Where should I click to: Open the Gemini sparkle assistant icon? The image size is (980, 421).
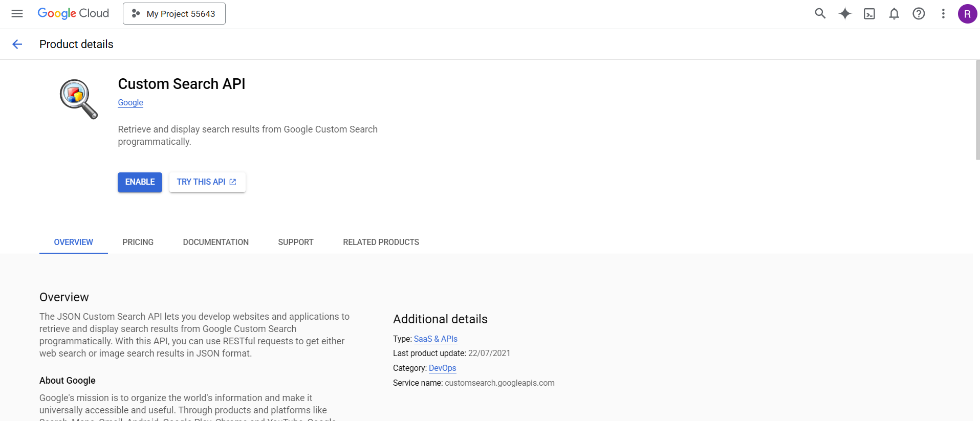pos(845,13)
